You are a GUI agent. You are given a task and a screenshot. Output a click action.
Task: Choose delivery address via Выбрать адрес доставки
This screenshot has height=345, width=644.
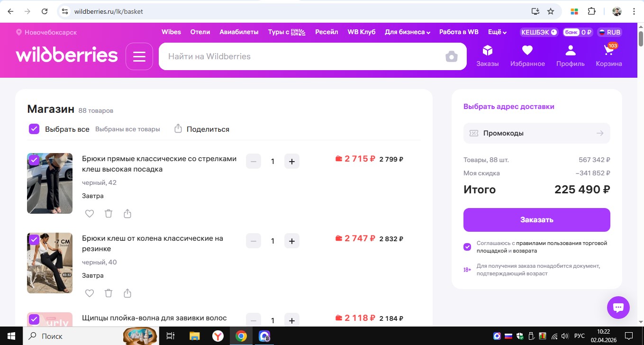[x=509, y=107]
